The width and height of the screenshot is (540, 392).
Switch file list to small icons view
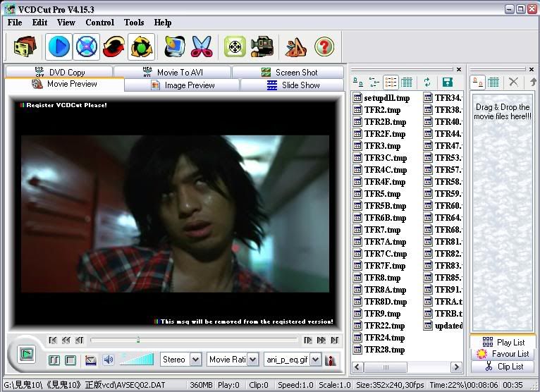(x=374, y=82)
